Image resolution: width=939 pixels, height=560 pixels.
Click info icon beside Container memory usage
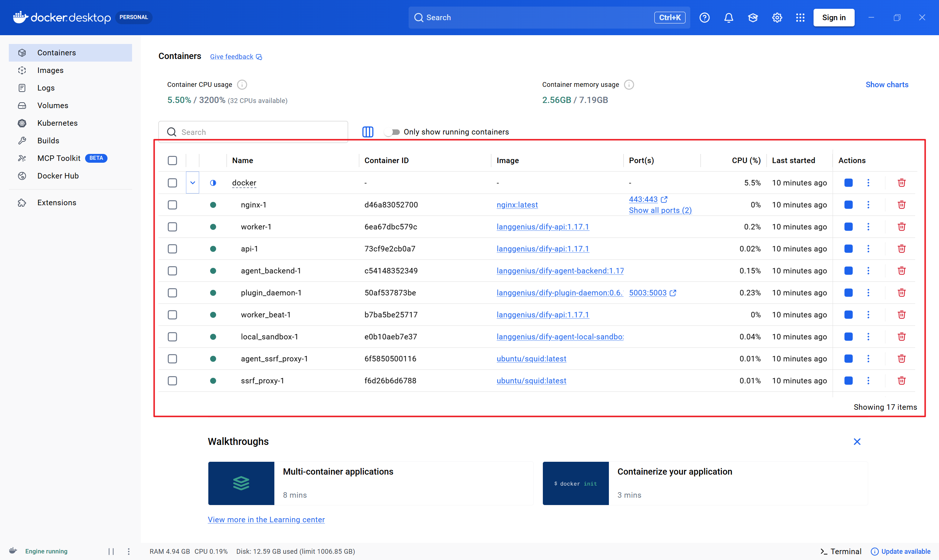click(x=629, y=85)
